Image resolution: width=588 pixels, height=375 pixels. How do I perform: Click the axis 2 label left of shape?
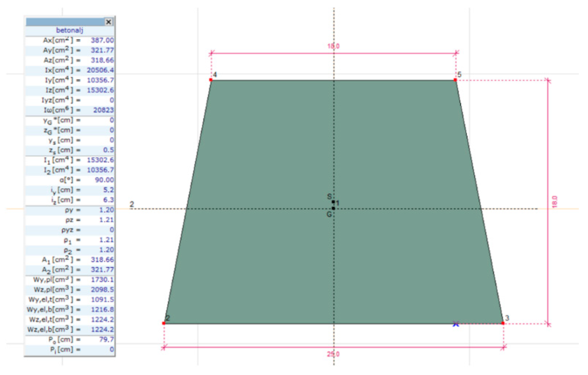click(132, 204)
